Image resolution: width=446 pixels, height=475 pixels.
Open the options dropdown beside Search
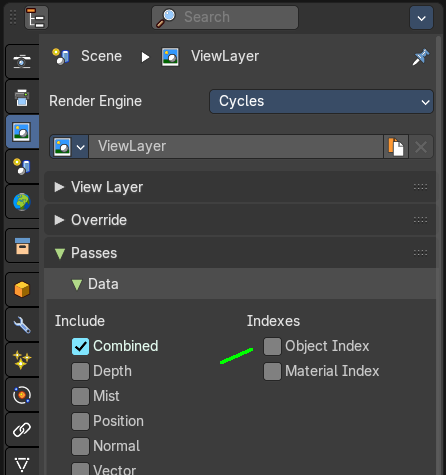pyautogui.click(x=421, y=17)
